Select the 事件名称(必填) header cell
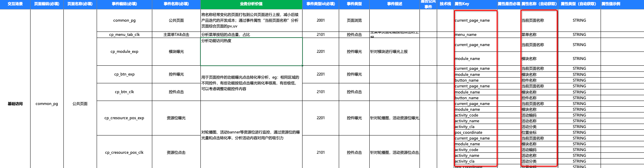644x168 pixels. [x=176, y=4]
